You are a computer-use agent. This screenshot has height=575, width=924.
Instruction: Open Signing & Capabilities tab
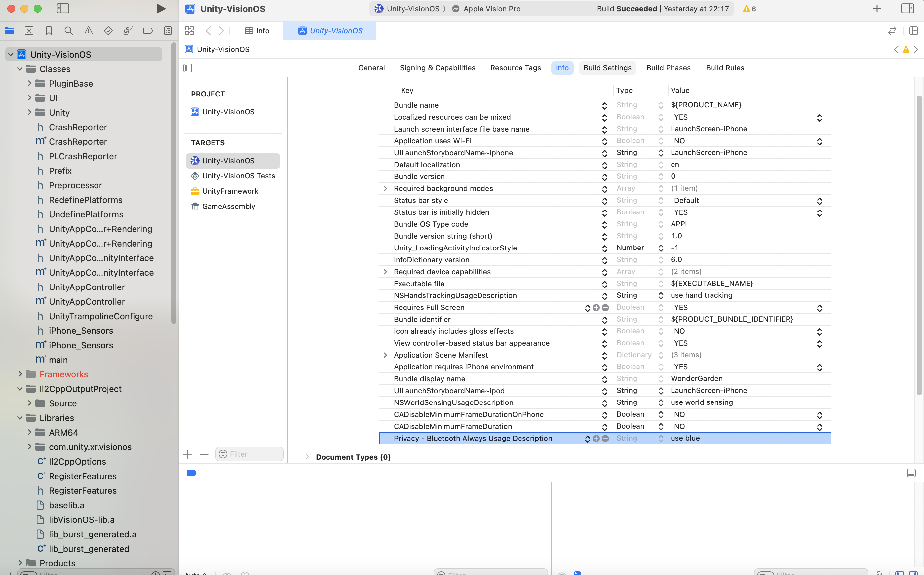(x=437, y=68)
